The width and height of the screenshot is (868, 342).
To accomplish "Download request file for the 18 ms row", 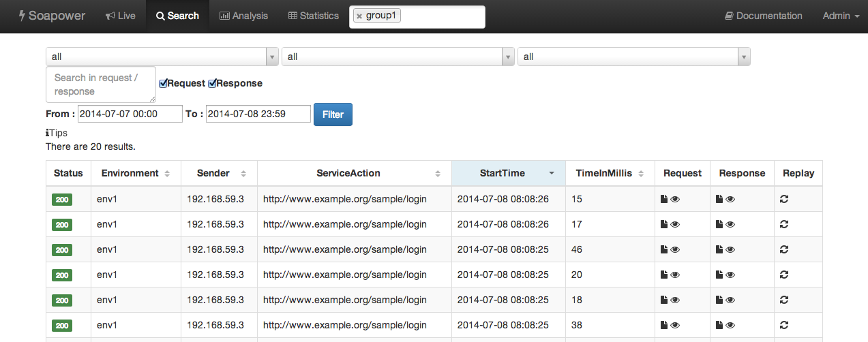I will (x=664, y=300).
